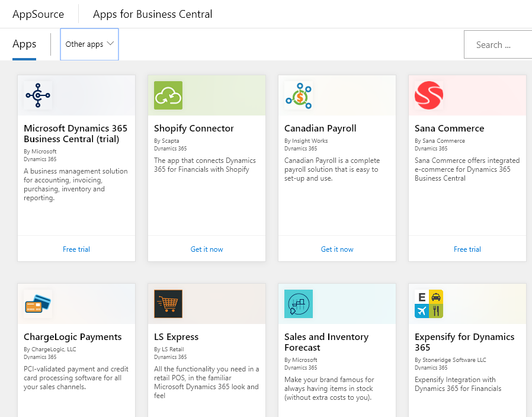Open the Sana Commerce title
Viewport: 532px width, 417px height.
[449, 129]
